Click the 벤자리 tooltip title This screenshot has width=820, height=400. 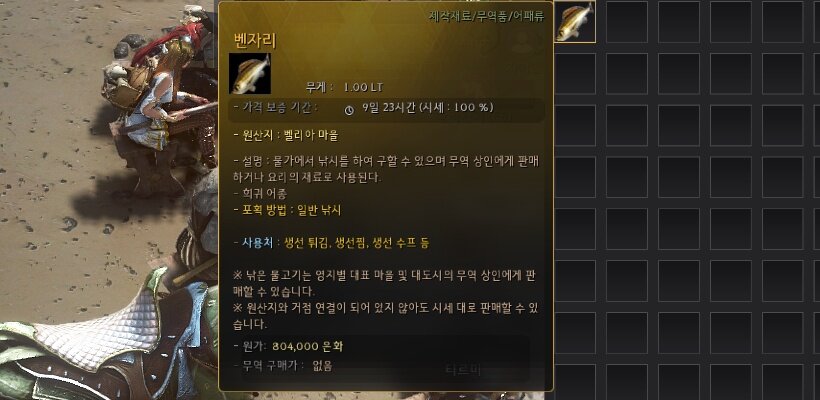255,40
